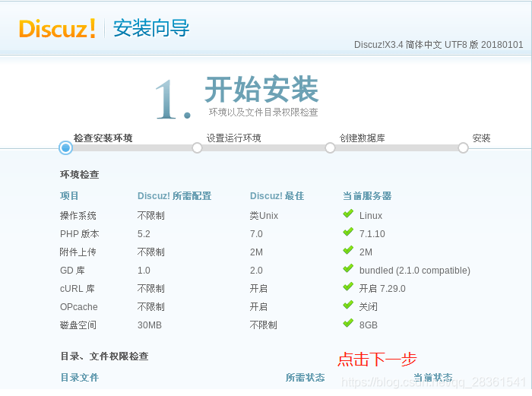Viewport: 532px width, 396px height.
Task: Click the Linux server value
Action: pos(371,215)
